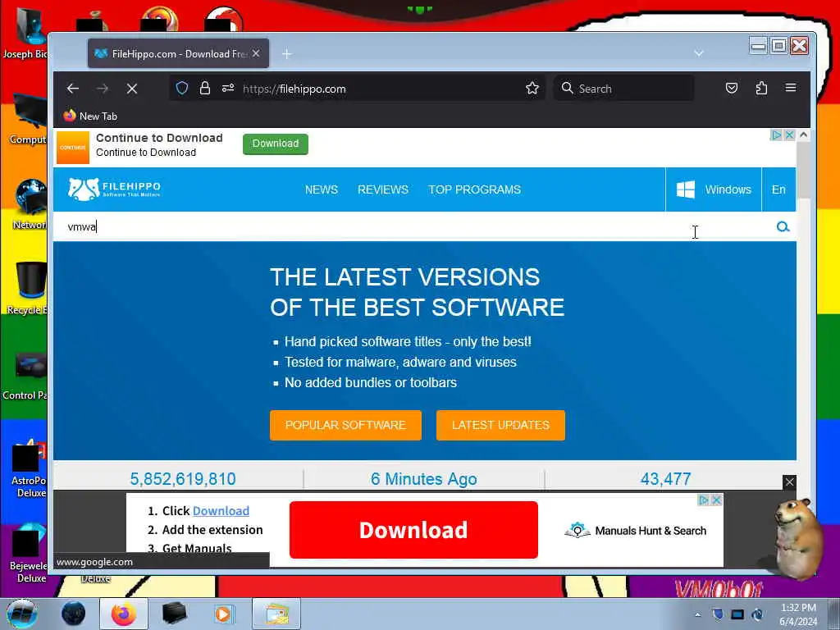Image resolution: width=840 pixels, height=630 pixels.
Task: Open Save to Pocket icon
Action: (731, 88)
